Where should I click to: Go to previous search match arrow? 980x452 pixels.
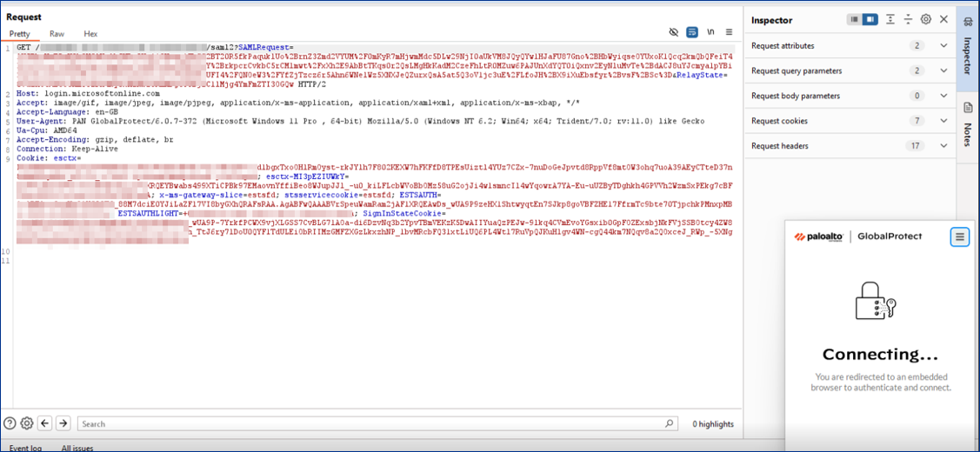click(x=45, y=423)
